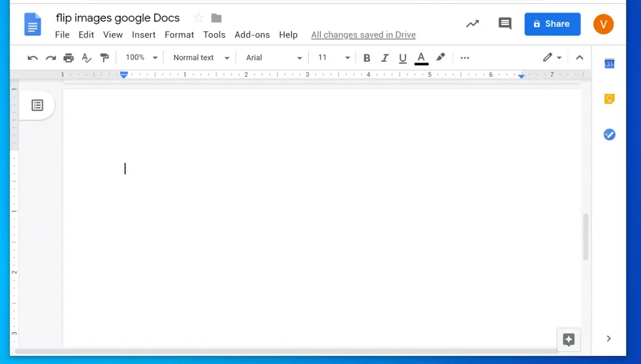Hide the side panel arrow
Viewport: 641px width, 364px height.
click(x=608, y=338)
